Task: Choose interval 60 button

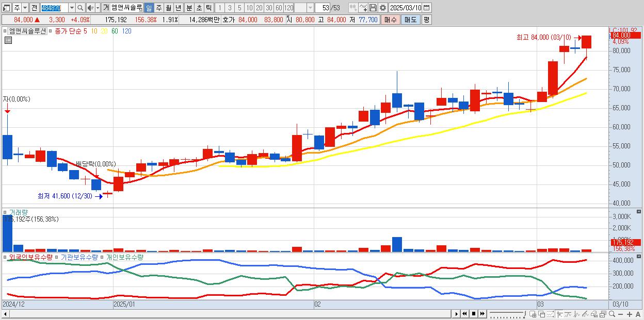Action: [x=279, y=8]
